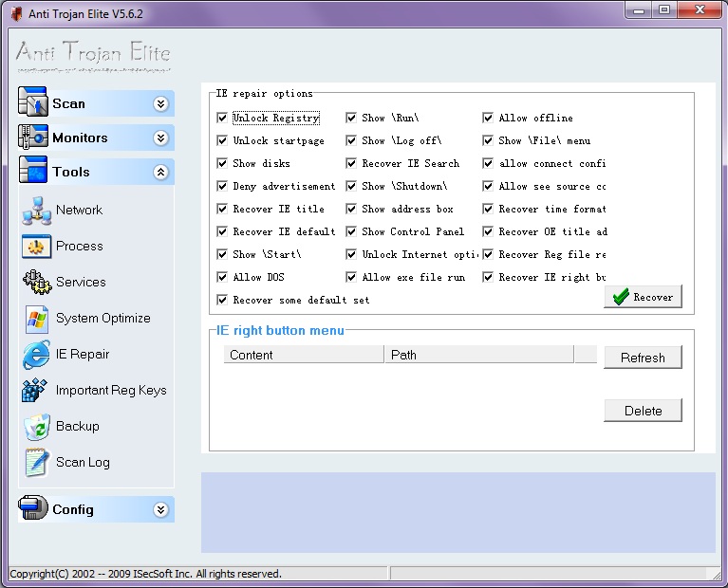
Task: Open Scan Log label
Action: point(83,462)
